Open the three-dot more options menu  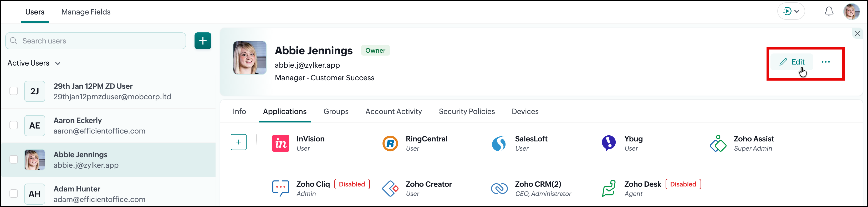pos(825,62)
